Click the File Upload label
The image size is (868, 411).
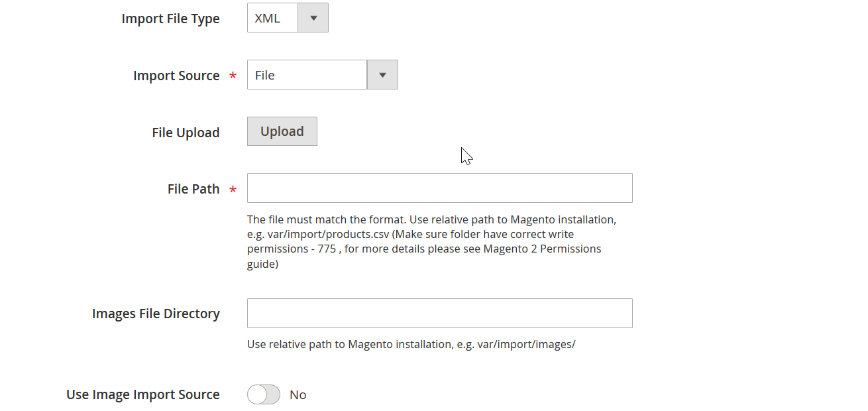186,133
